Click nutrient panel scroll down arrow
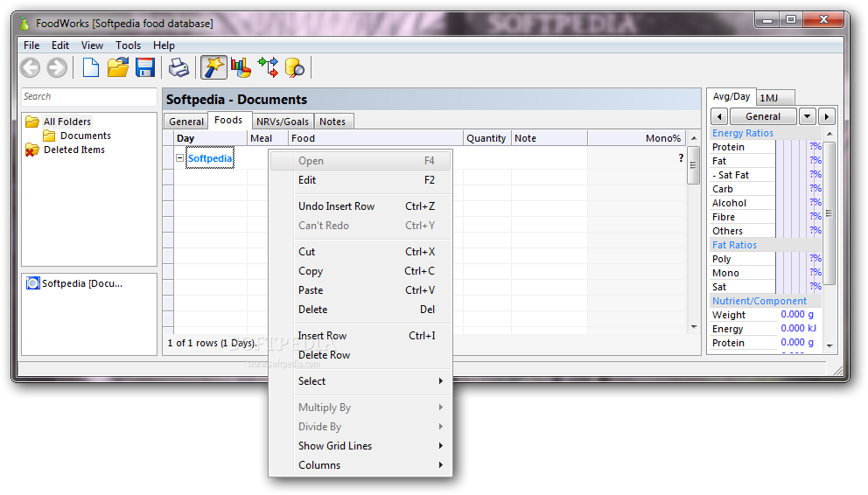The width and height of the screenshot is (868, 495). coord(829,345)
